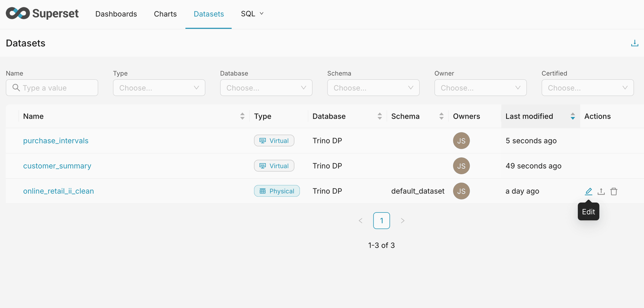Open the Dashboards tab
The image size is (644, 308).
click(116, 14)
